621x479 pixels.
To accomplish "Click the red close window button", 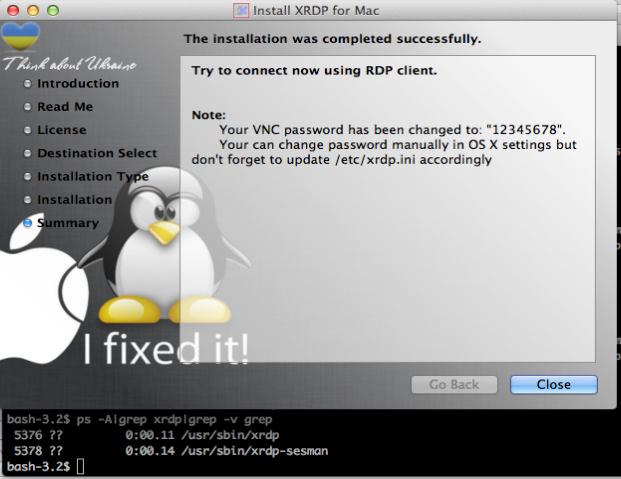I will 13,10.
